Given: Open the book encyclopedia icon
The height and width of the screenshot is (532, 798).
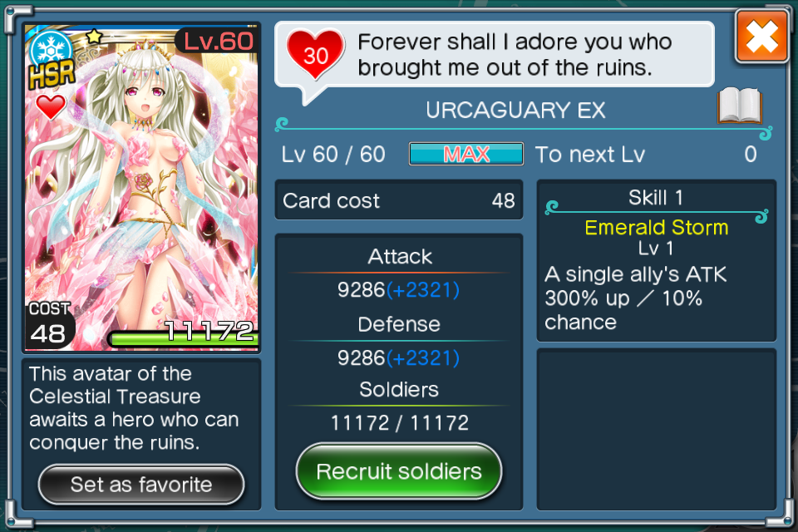Looking at the screenshot, I should point(740,106).
